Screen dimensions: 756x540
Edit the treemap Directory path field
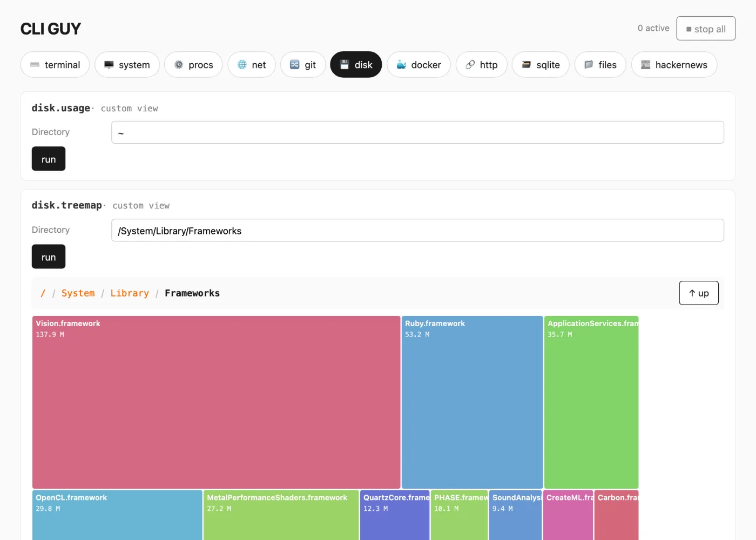click(x=417, y=230)
